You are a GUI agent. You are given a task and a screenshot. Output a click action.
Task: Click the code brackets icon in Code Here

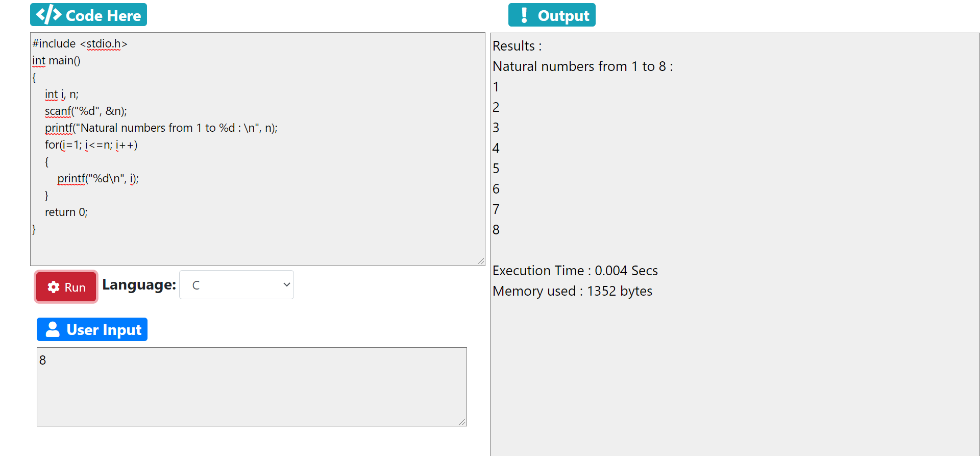pos(48,15)
